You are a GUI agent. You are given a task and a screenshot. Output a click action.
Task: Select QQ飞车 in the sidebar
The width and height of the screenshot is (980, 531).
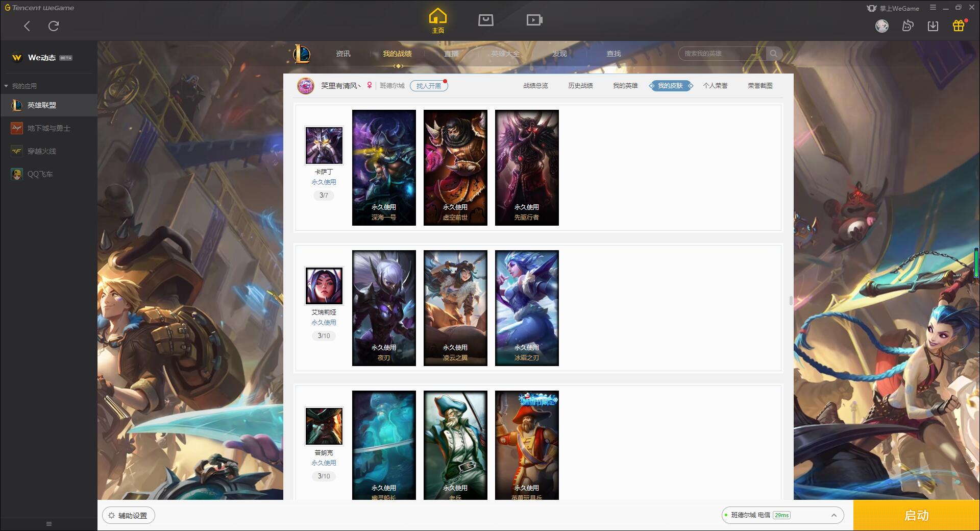tap(48, 174)
